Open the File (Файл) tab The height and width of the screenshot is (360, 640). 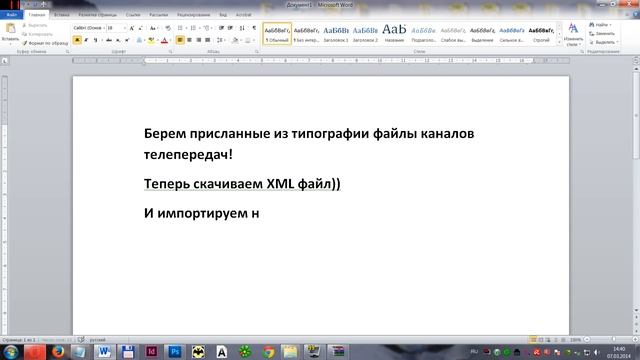click(x=11, y=15)
